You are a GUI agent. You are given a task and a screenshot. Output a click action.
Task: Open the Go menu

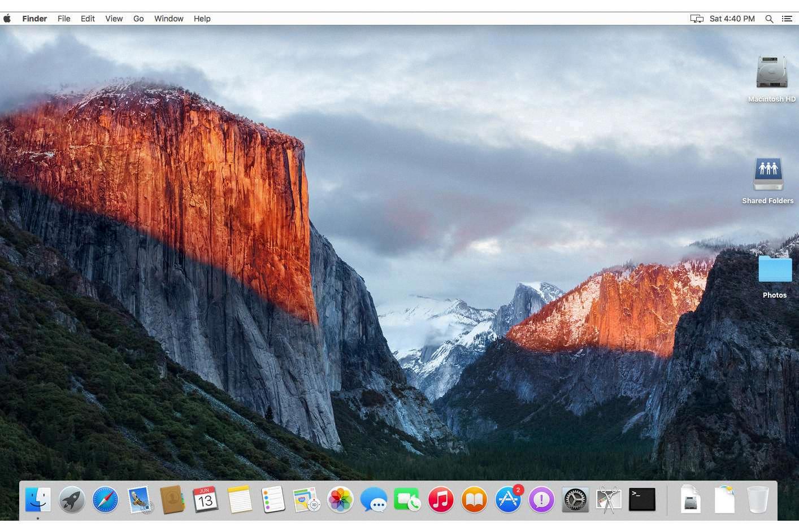point(138,19)
